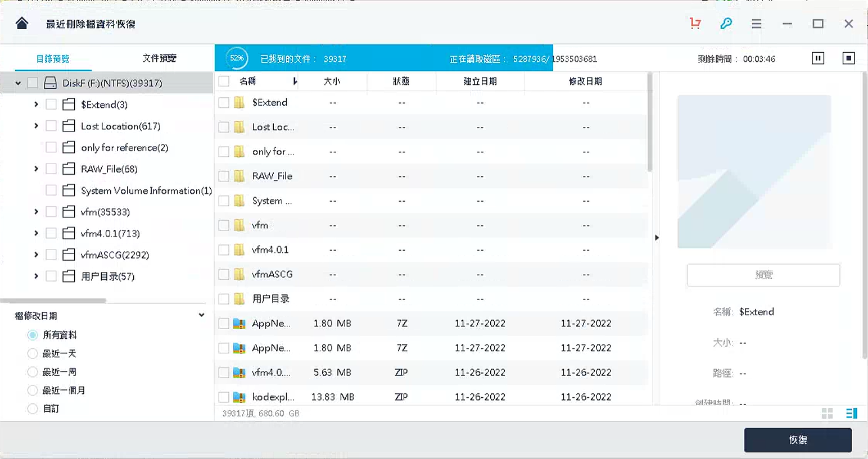Check the vfm folder checkbox

click(51, 212)
